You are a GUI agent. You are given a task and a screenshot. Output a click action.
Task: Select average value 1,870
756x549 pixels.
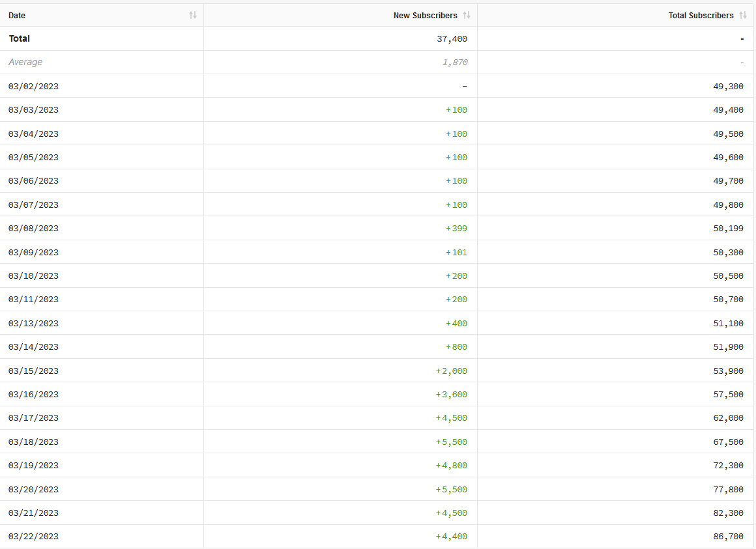click(455, 62)
